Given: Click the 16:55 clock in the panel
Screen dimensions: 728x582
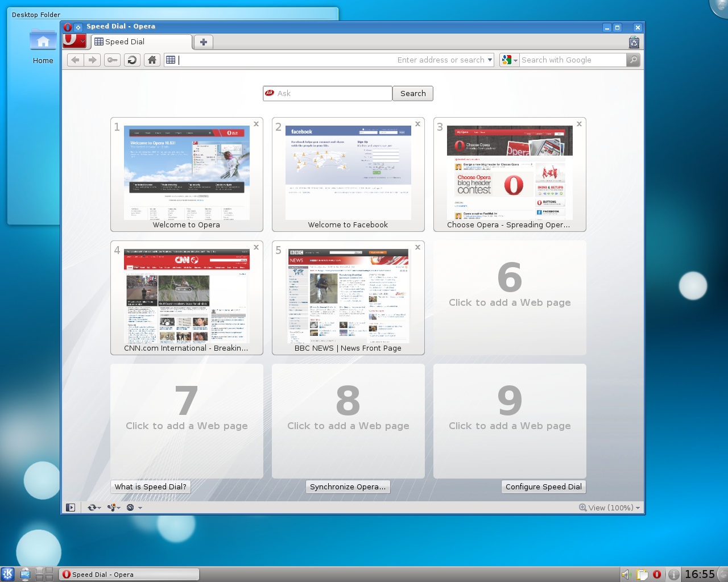Looking at the screenshot, I should click(x=700, y=574).
